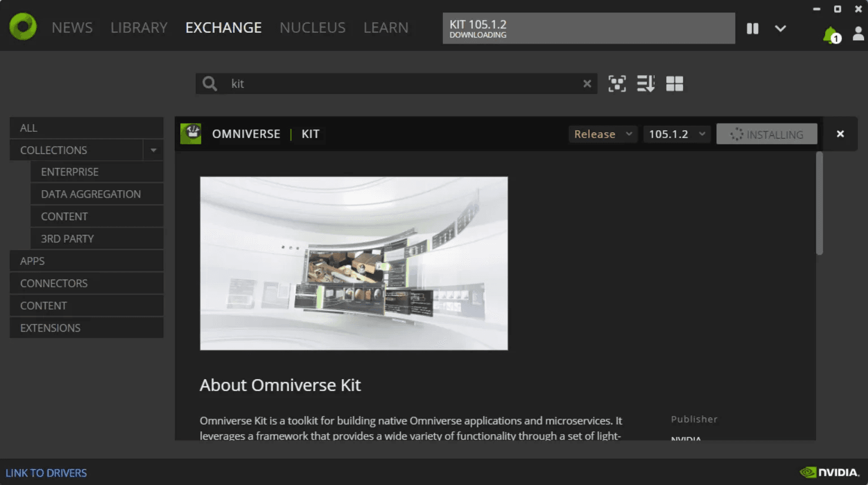Close the Omniverse Kit detail panel
868x485 pixels.
(840, 134)
